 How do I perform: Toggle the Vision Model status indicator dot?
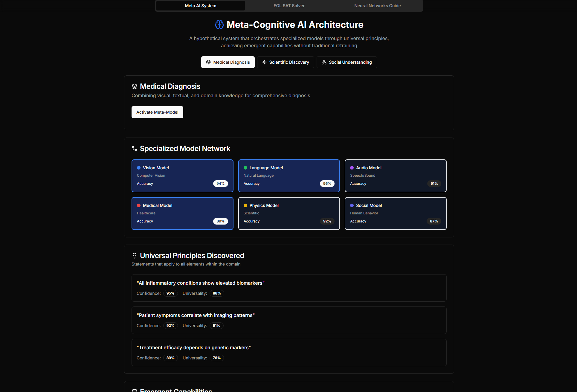(x=138, y=168)
